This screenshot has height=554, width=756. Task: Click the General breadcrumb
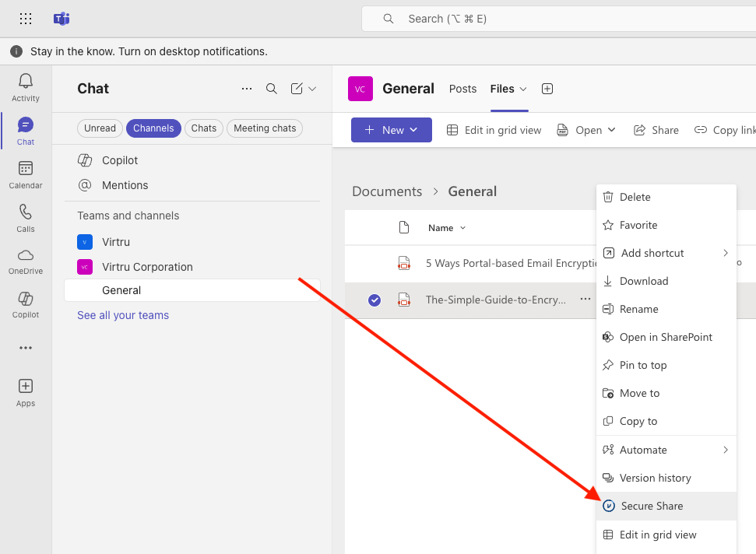point(472,191)
